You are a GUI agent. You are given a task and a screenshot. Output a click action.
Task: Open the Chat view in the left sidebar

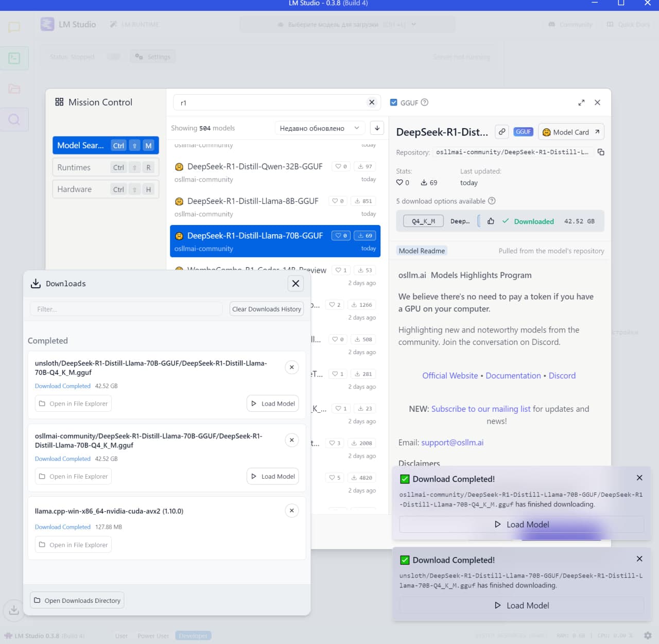(14, 27)
